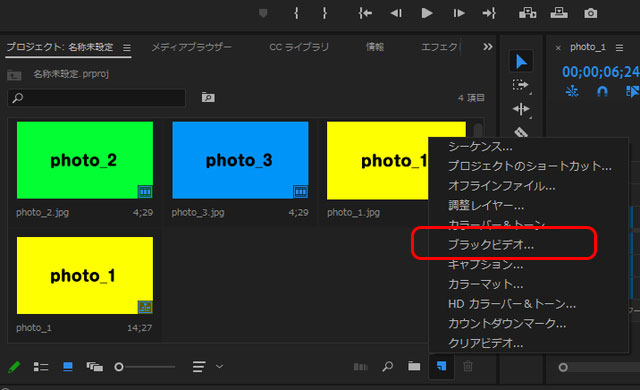Image resolution: width=640 pixels, height=390 pixels.
Task: Click the photo_1.jpg file name
Action: click(x=353, y=213)
